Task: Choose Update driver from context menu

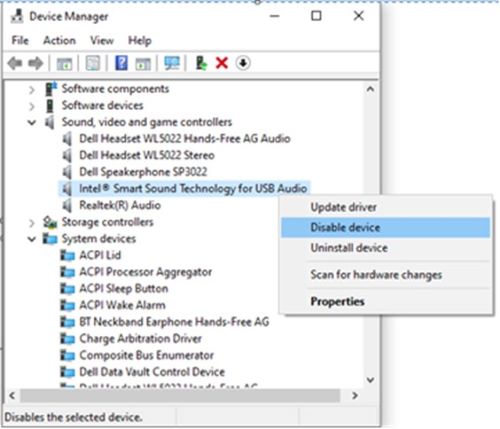Action: click(x=386, y=207)
